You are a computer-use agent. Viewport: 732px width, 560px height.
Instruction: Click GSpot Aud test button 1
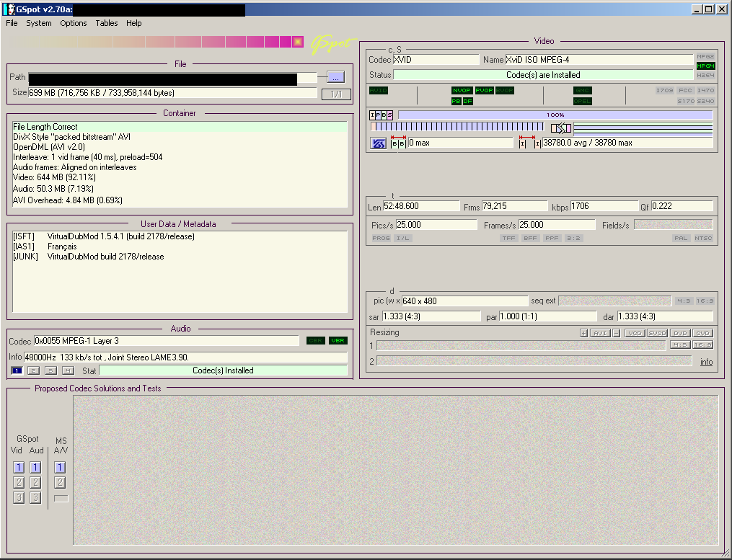tap(35, 467)
